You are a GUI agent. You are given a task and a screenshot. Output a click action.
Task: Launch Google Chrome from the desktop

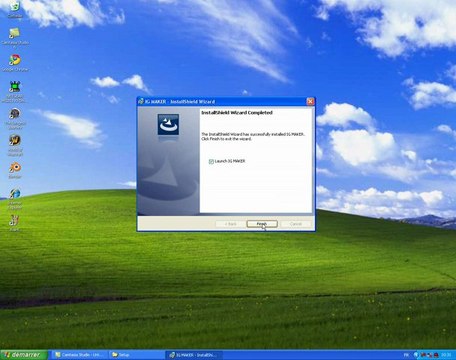(15, 63)
